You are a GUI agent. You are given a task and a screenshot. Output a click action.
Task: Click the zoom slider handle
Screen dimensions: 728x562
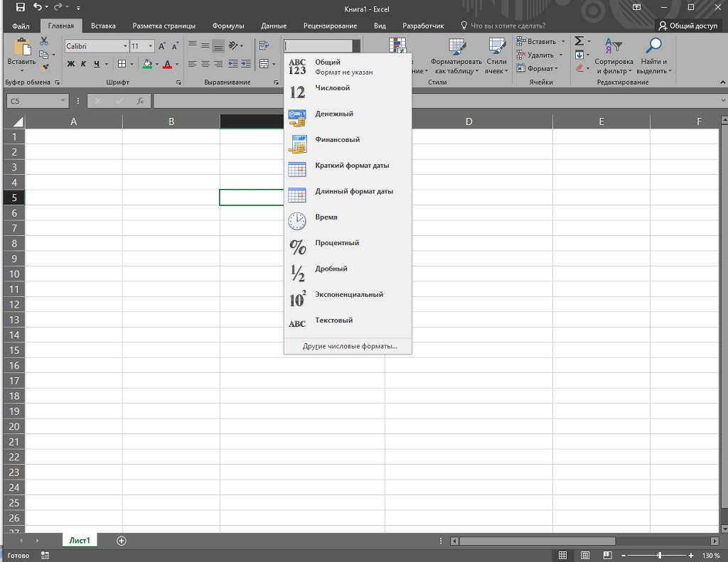tap(659, 555)
